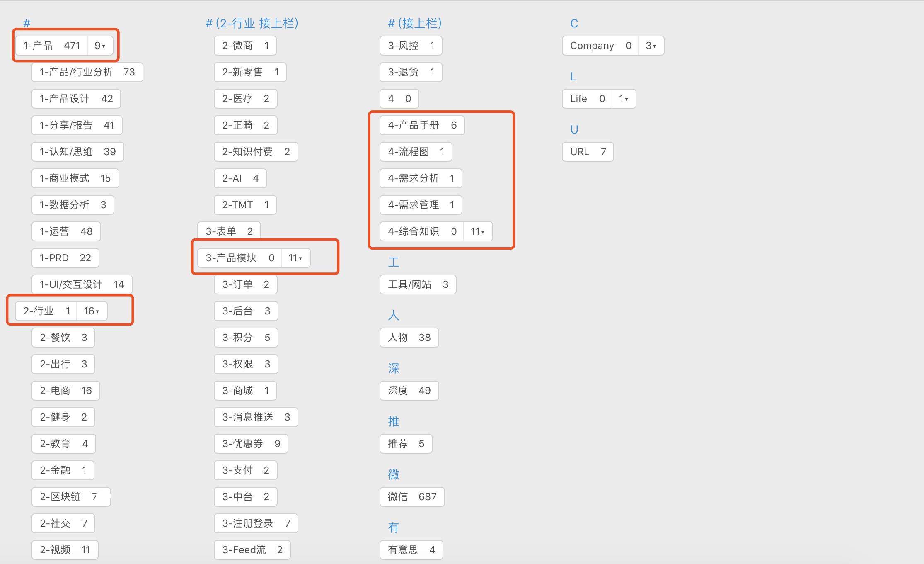Select the 2-AI tag
The width and height of the screenshot is (924, 564).
240,178
